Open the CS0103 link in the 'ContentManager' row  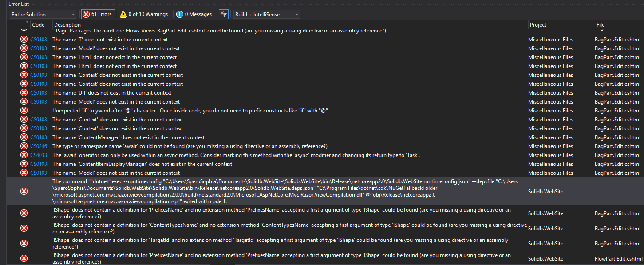39,137
